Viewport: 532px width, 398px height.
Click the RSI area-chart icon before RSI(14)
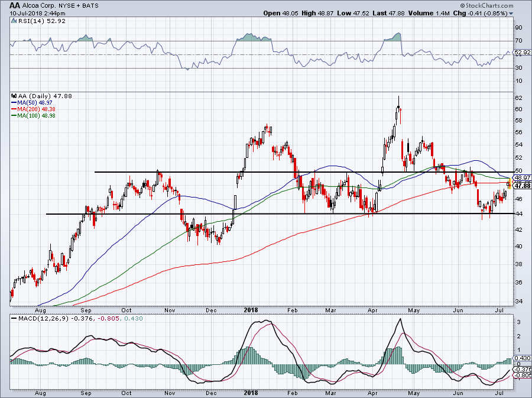tap(14, 21)
